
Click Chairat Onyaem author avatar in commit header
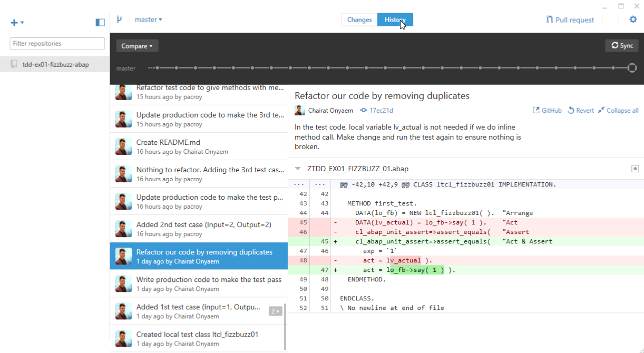300,110
